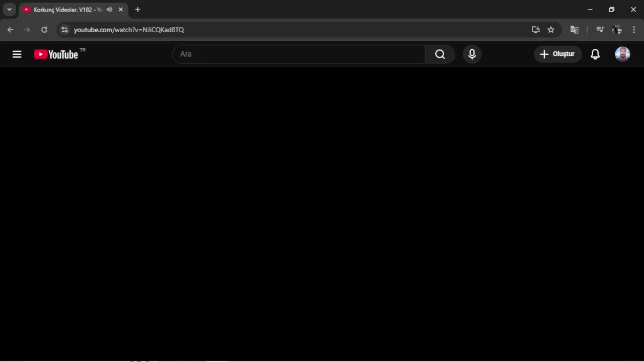Expand the tab search dropdown arrow
The height and width of the screenshot is (362, 644).
9,10
